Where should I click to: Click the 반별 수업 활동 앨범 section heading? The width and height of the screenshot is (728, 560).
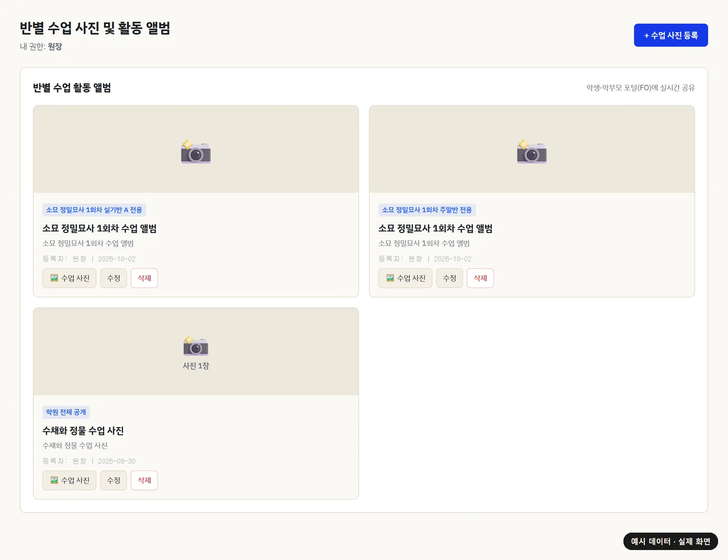pos(72,88)
